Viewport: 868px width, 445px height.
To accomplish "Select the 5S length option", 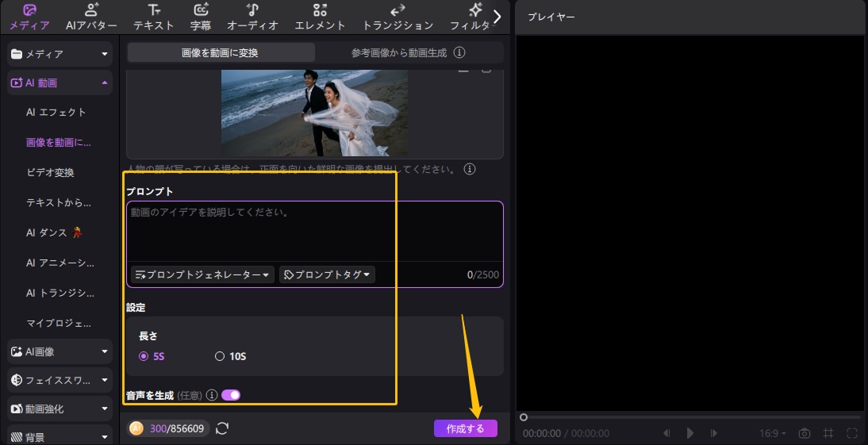I will [x=152, y=356].
